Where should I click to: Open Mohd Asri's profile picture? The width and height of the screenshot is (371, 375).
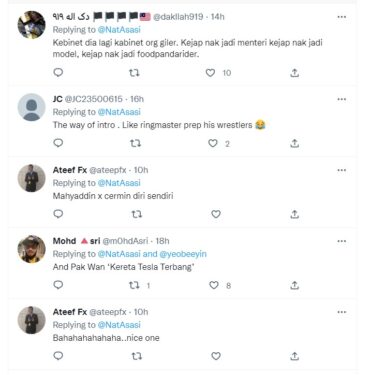coord(31,249)
